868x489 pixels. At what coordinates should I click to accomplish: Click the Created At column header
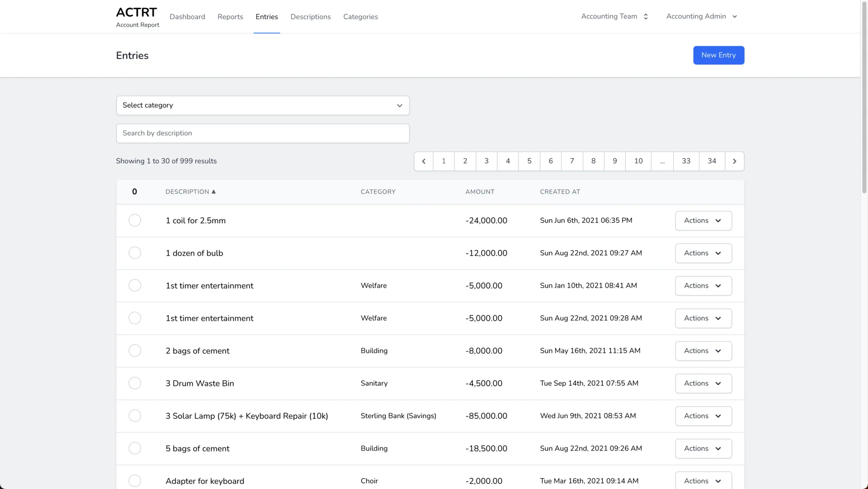560,192
